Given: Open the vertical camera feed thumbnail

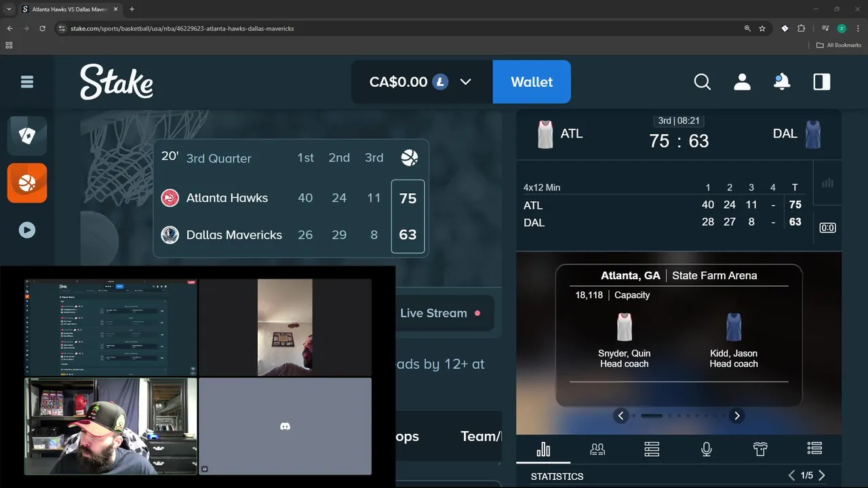Looking at the screenshot, I should (285, 327).
